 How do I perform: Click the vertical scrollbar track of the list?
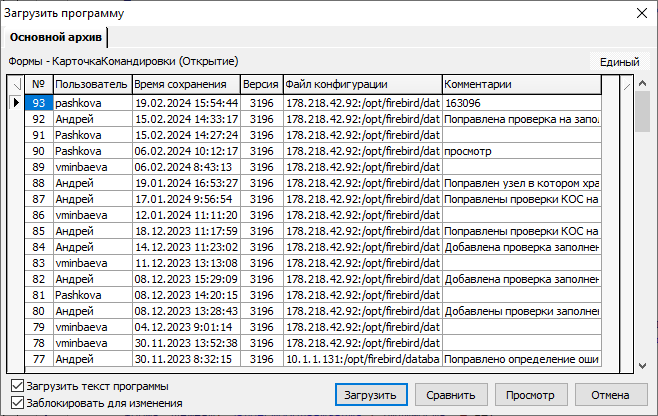[643, 250]
